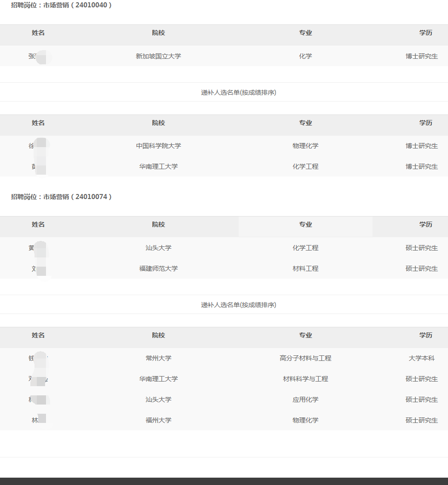Select the 新加坡国立大学 school cell
The image size is (448, 485).
[158, 56]
